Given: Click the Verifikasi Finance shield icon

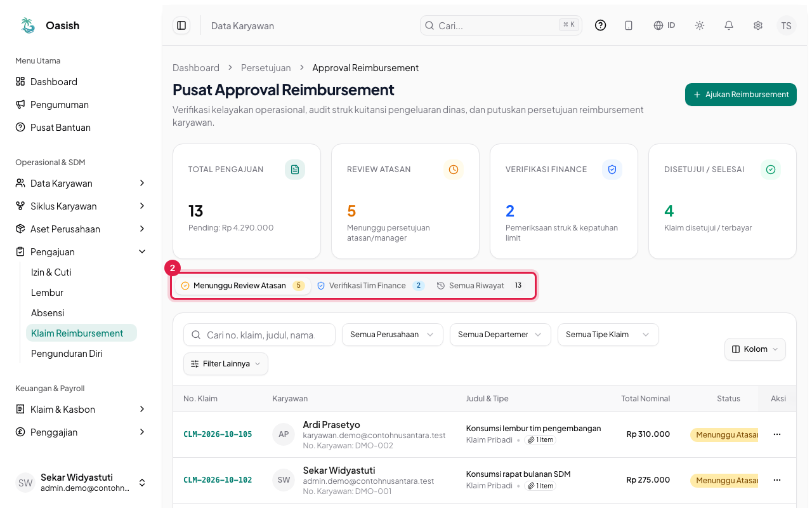Looking at the screenshot, I should point(612,170).
